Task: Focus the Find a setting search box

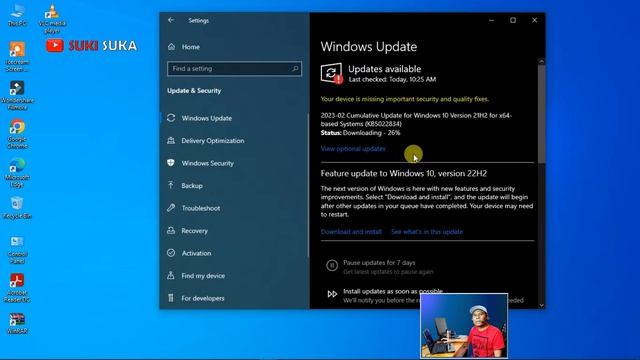Action: coord(234,69)
